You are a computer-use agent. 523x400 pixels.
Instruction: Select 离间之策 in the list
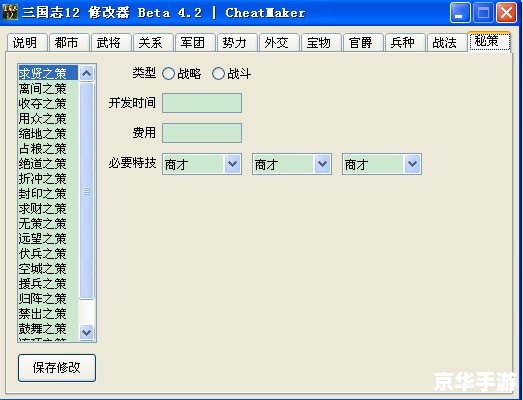coord(48,88)
